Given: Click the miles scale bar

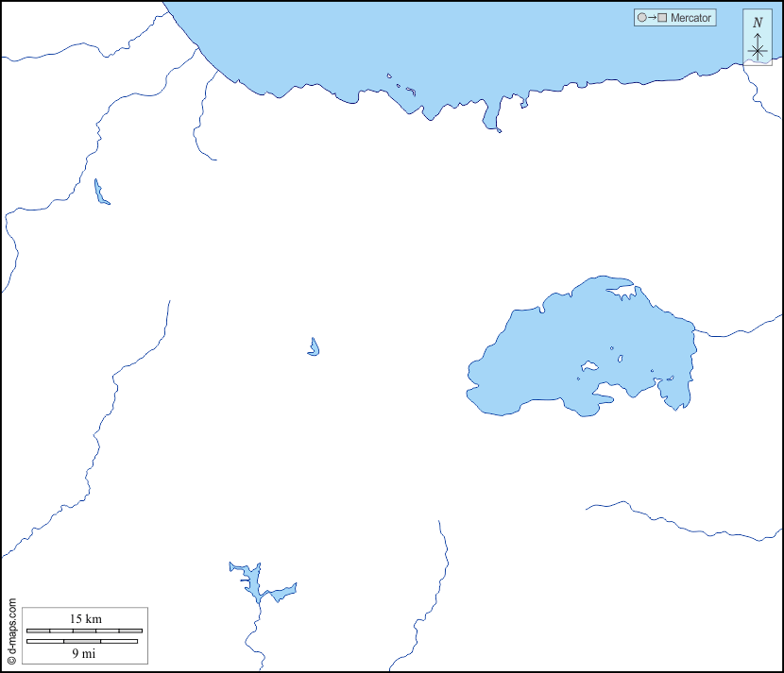Looking at the screenshot, I should (x=82, y=642).
